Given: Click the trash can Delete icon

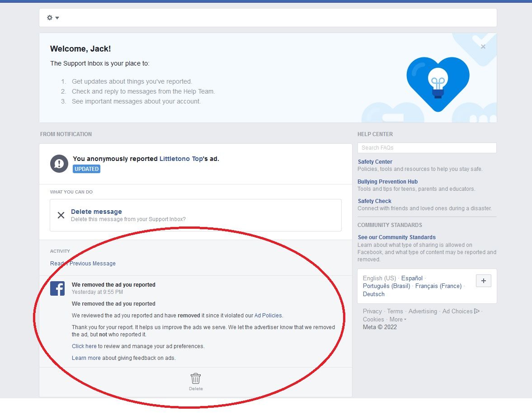Looking at the screenshot, I should pyautogui.click(x=196, y=379).
